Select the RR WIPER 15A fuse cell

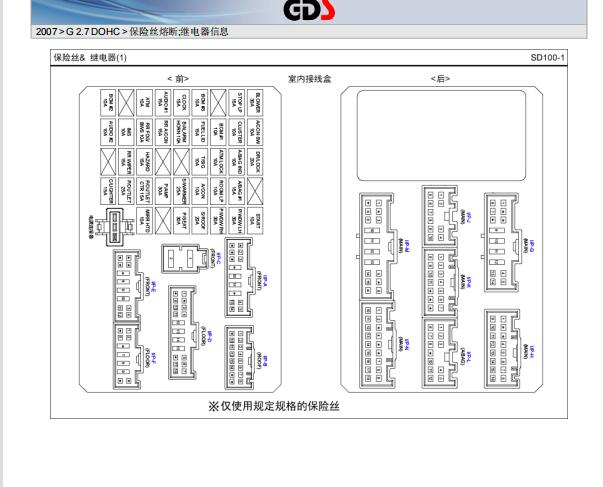pos(126,162)
